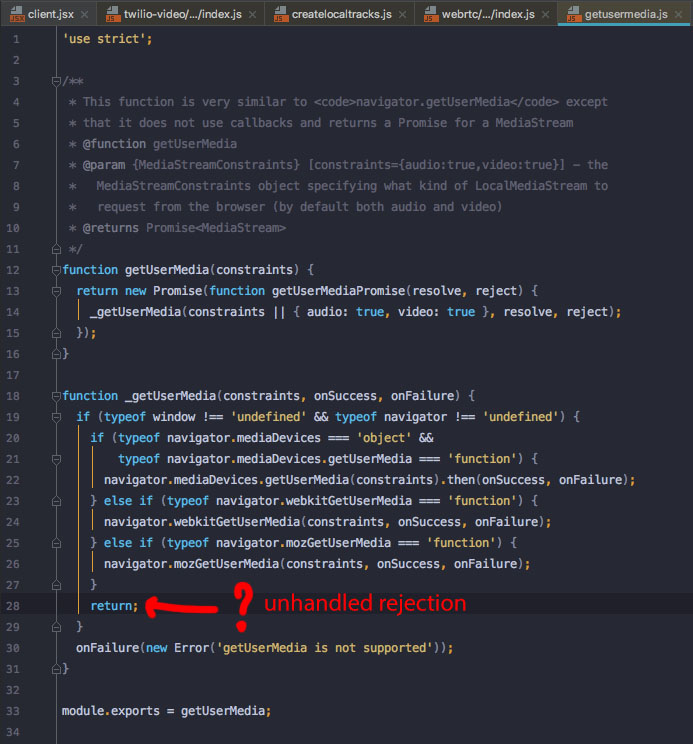This screenshot has height=744, width=693.
Task: Fold the mediaDevices condition at line 21
Action: pos(56,459)
